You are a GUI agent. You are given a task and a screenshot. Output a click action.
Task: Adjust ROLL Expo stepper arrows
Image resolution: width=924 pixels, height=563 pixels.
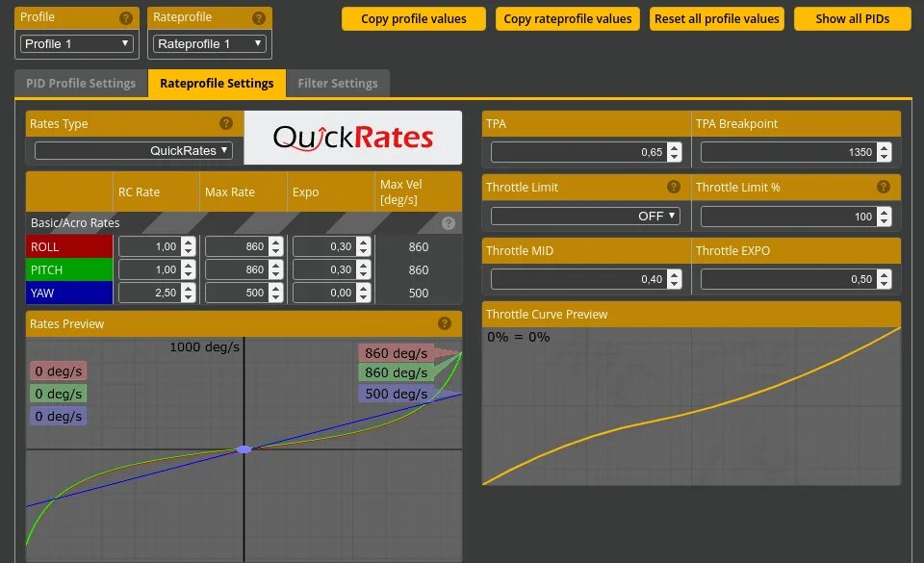click(364, 246)
